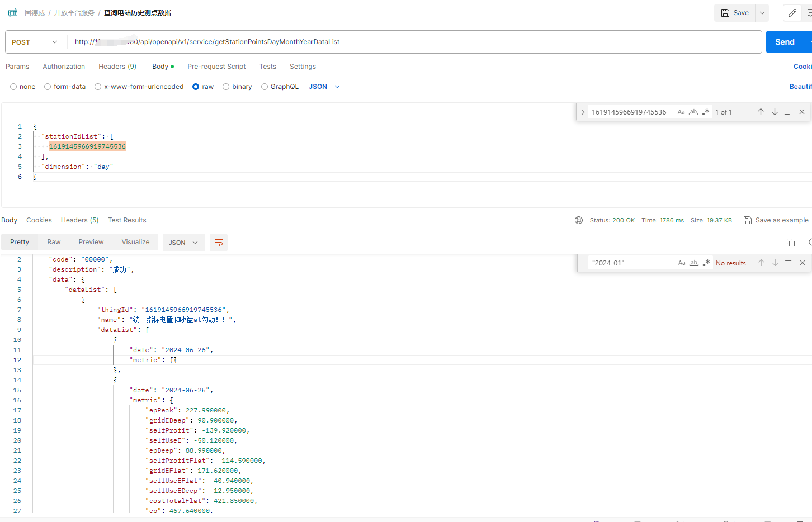Close the request body search box
This screenshot has height=522, width=812.
pos(802,112)
